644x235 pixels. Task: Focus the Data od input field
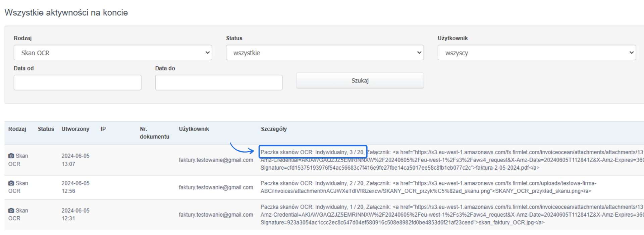[x=77, y=82]
